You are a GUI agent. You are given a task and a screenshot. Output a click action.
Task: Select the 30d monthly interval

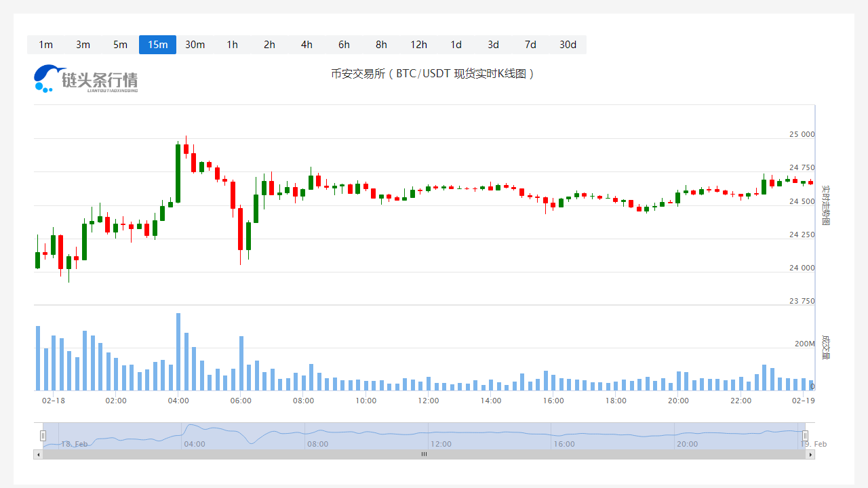tap(568, 44)
